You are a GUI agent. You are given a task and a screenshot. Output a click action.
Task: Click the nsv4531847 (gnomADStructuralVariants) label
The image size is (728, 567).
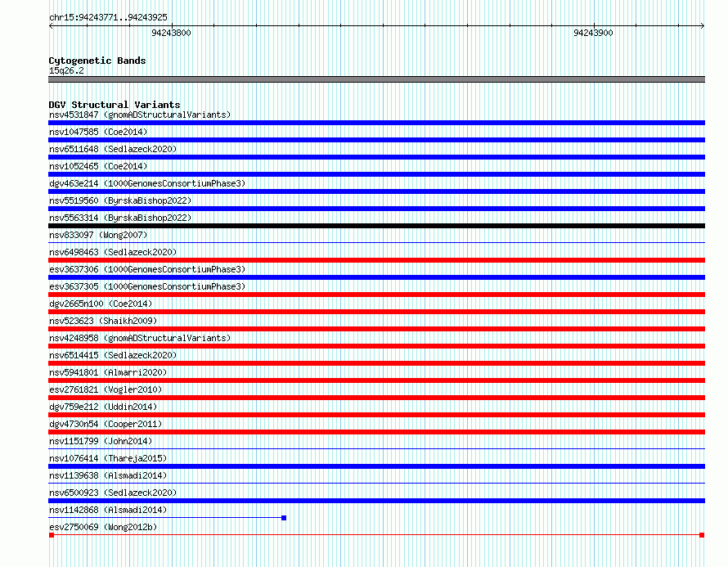pyautogui.click(x=140, y=115)
